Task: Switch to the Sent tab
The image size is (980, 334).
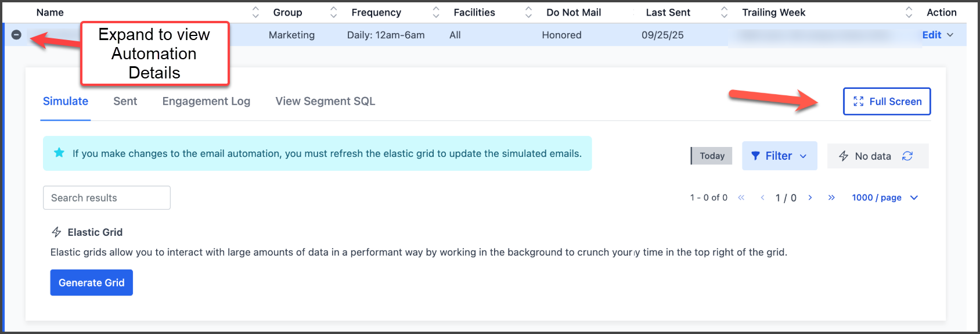Action: [x=125, y=101]
